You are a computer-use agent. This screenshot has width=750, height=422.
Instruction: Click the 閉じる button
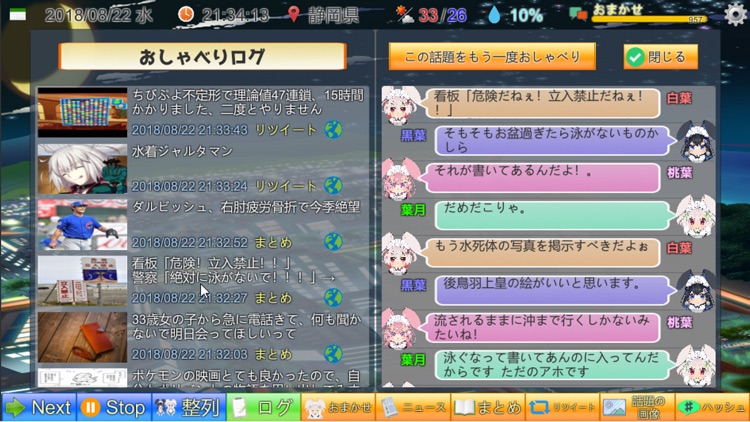coord(661,57)
